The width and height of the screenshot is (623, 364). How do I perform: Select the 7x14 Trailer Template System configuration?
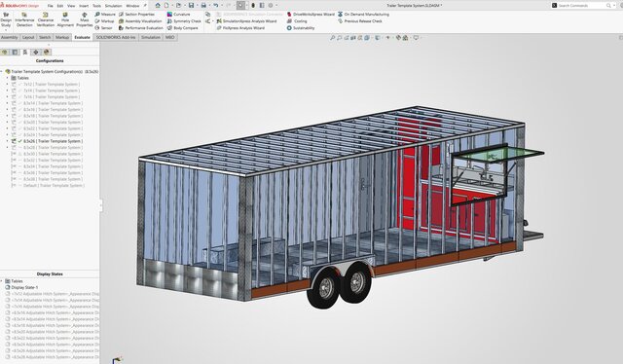[52, 91]
